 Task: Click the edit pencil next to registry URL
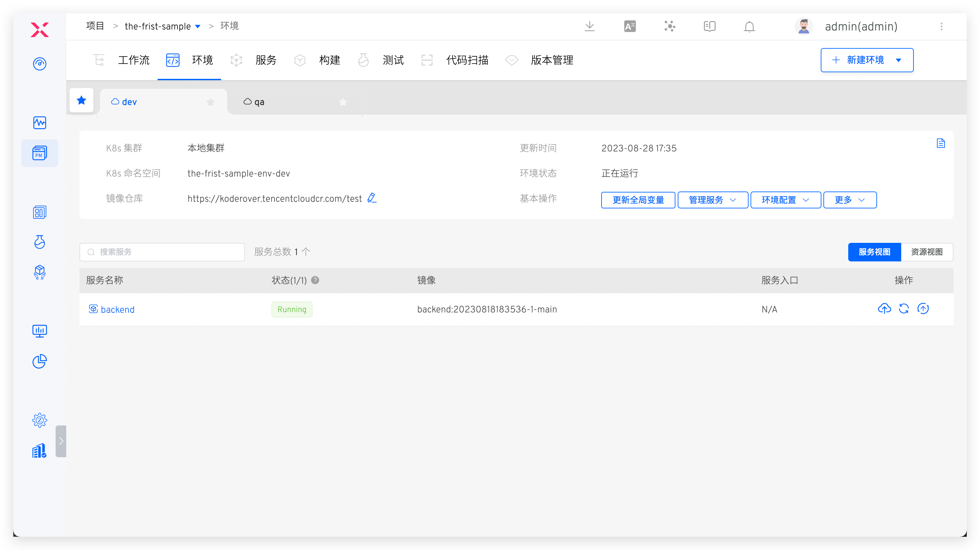click(372, 198)
